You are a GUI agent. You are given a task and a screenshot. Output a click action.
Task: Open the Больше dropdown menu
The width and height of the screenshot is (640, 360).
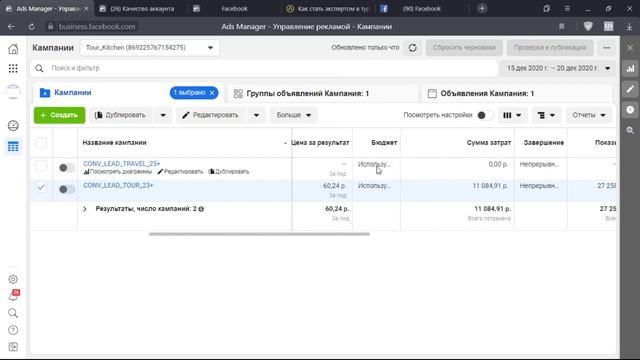click(294, 116)
